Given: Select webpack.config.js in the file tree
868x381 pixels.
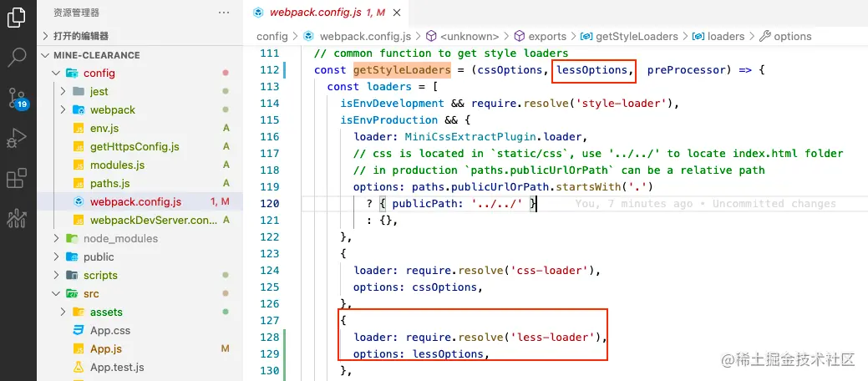Looking at the screenshot, I should pyautogui.click(x=135, y=201).
